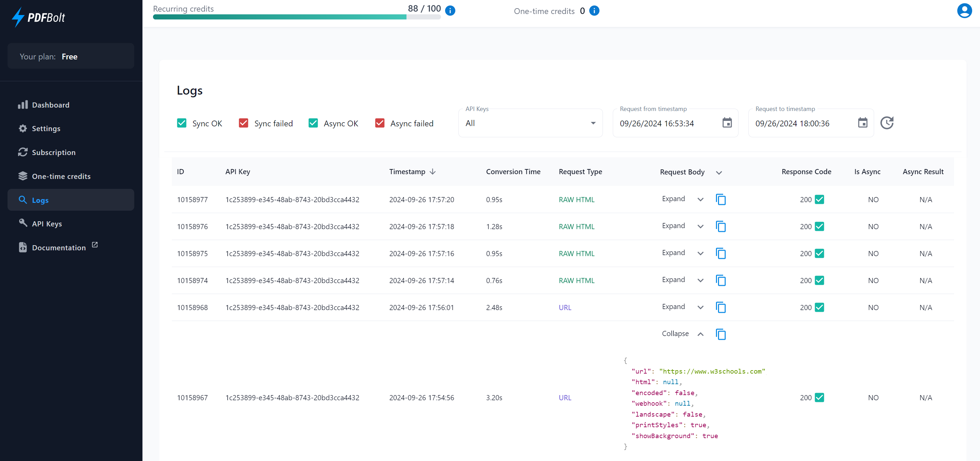Click the One-time credits layers icon

pos(23,176)
